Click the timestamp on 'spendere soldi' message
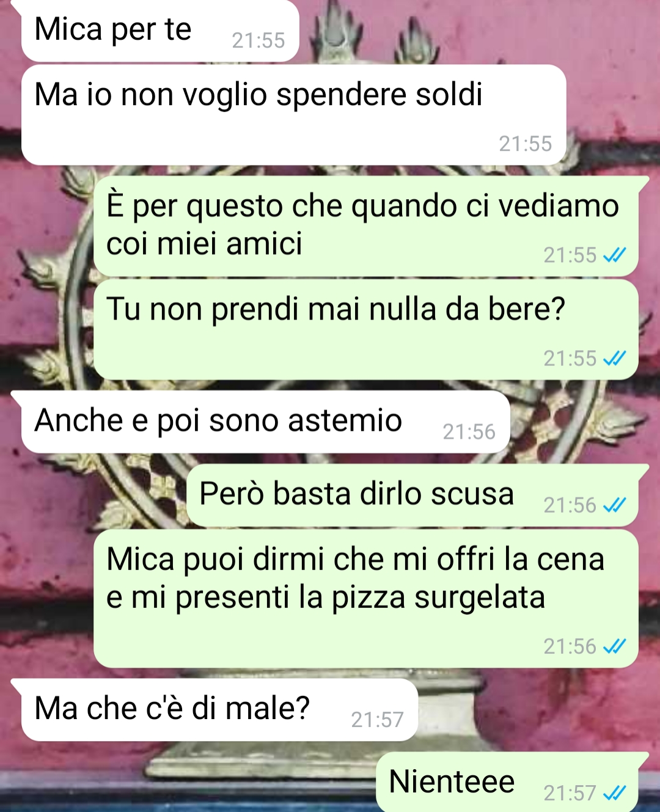 [x=526, y=144]
